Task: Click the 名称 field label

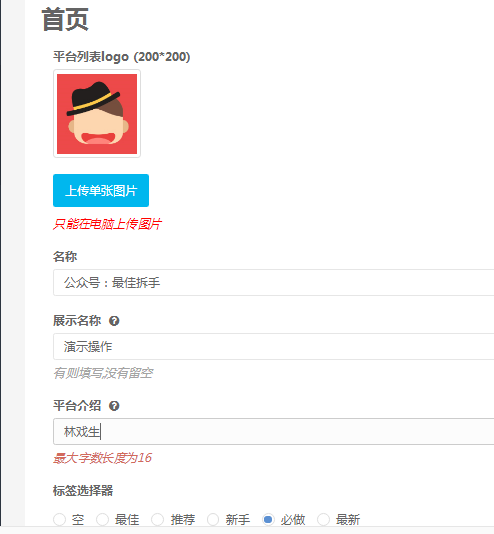Action: [x=65, y=256]
